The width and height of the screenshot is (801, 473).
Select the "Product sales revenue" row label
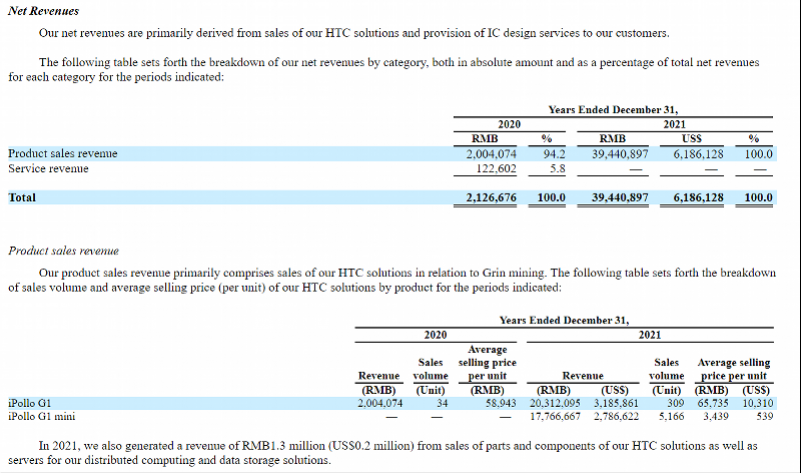point(62,153)
